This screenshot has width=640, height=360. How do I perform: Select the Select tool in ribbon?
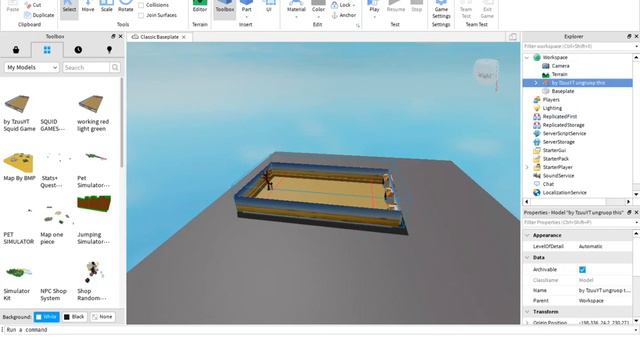[69, 8]
